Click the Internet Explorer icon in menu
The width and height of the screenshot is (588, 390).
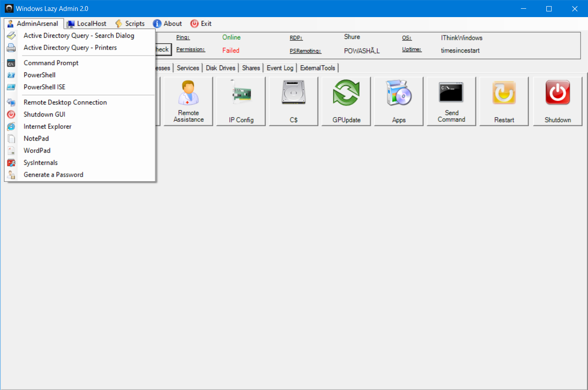click(x=11, y=127)
